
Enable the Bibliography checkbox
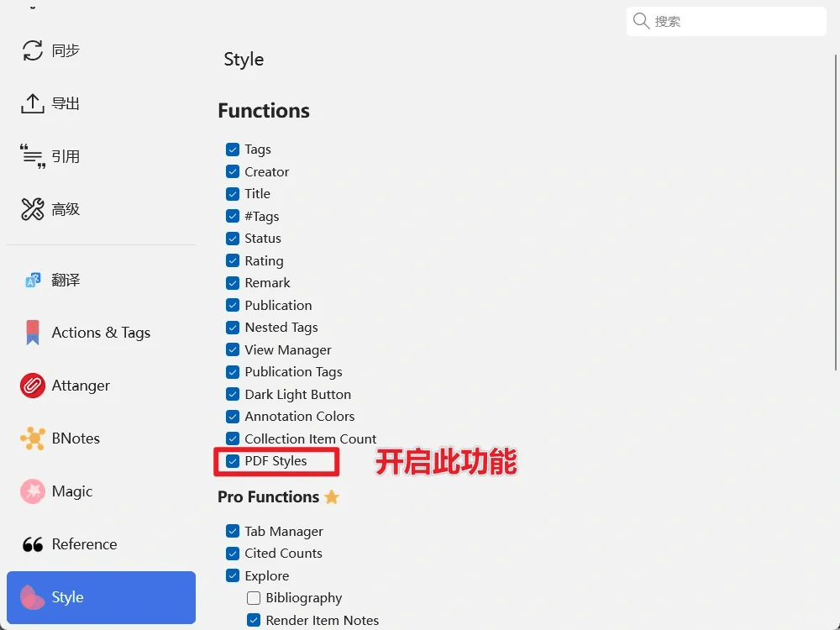point(254,598)
